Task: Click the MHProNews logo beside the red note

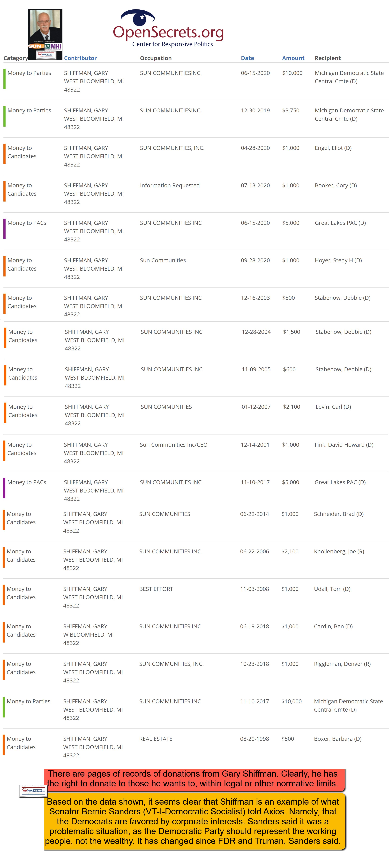Action: [33, 790]
